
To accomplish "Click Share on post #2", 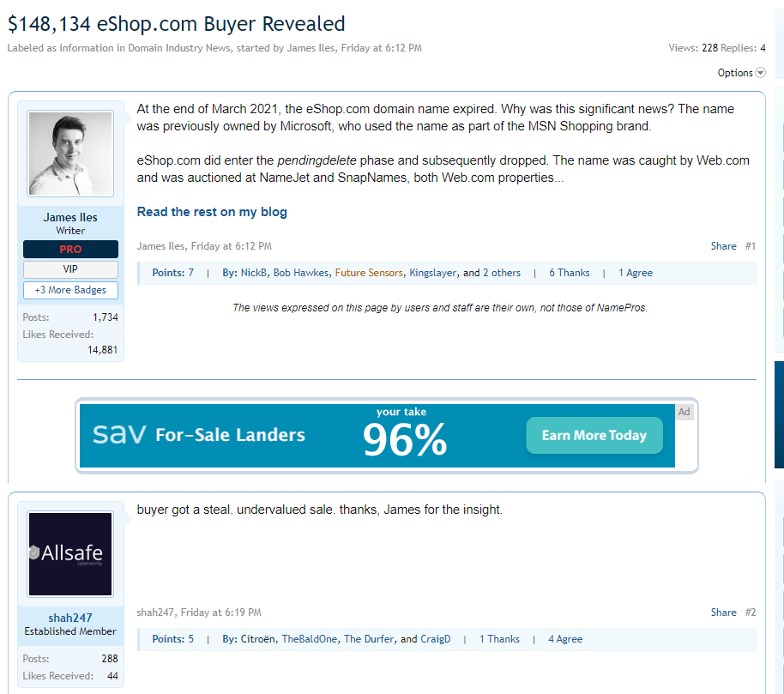I will pos(723,613).
